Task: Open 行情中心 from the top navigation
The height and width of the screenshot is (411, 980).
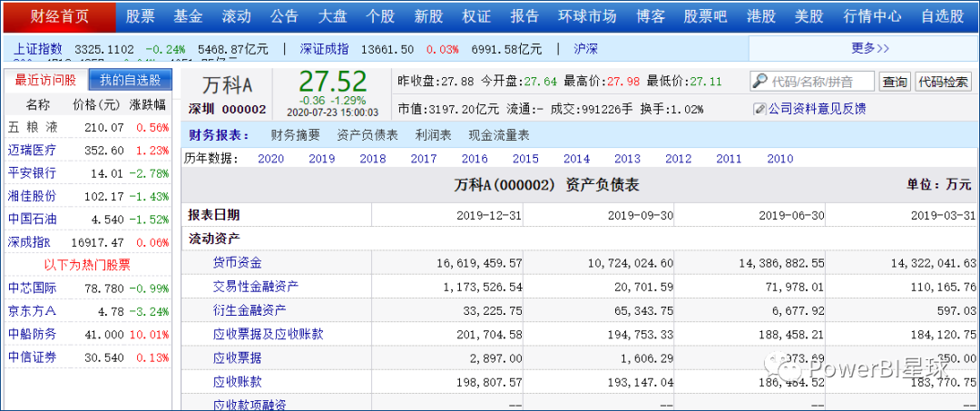Action: tap(872, 16)
